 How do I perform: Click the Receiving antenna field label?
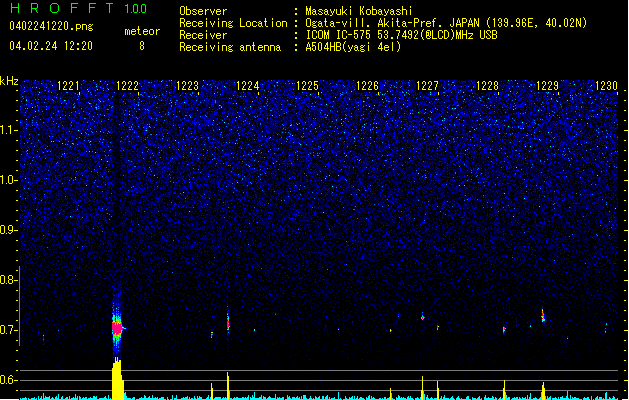[x=230, y=47]
